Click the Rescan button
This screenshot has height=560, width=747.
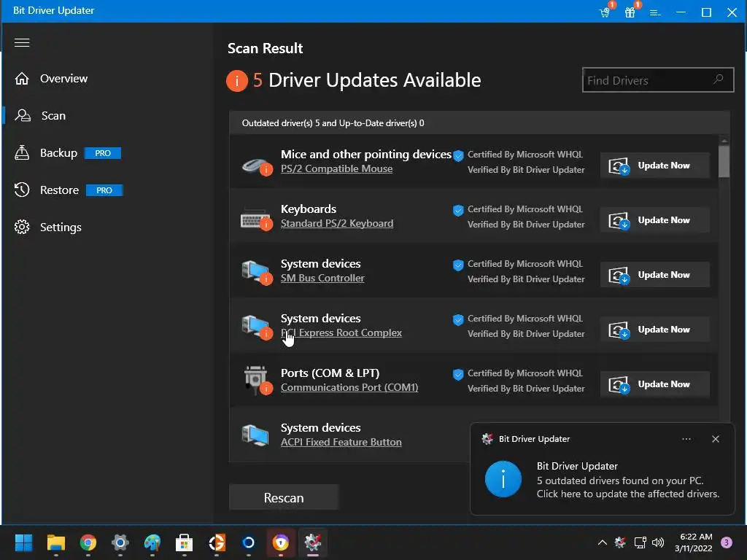284,497
